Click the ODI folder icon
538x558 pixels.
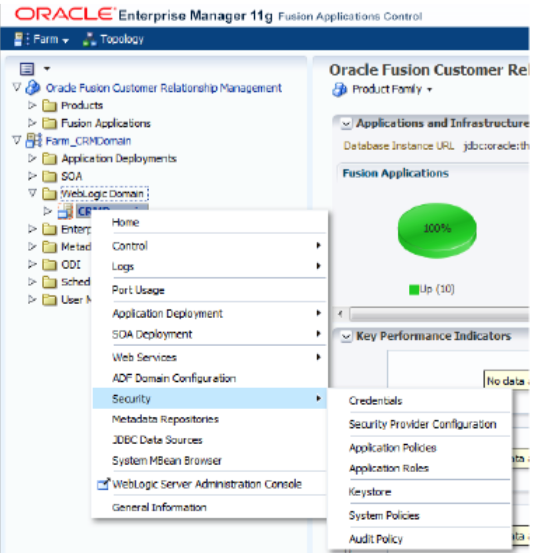(x=49, y=265)
